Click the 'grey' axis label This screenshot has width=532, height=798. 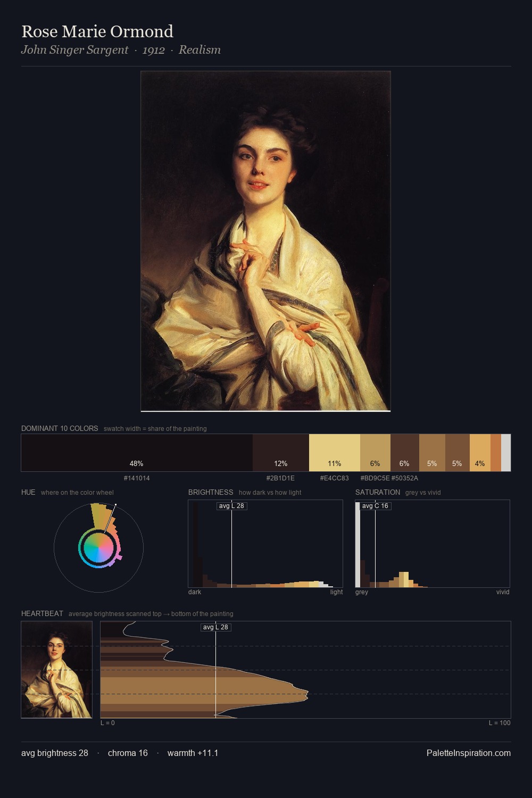[x=362, y=592]
